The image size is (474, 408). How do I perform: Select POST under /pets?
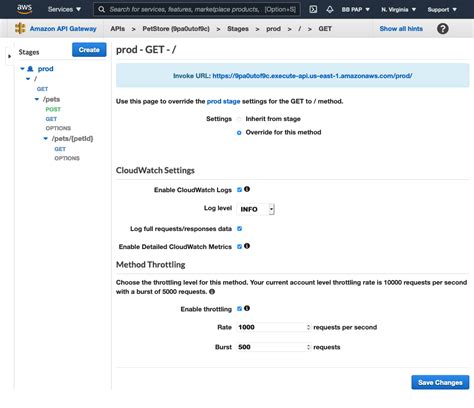pos(53,109)
